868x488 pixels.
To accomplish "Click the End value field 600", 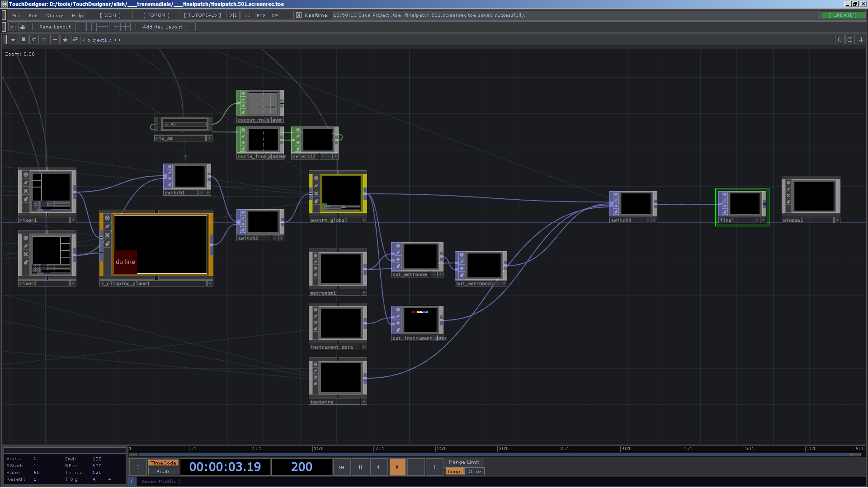I will pos(97,459).
